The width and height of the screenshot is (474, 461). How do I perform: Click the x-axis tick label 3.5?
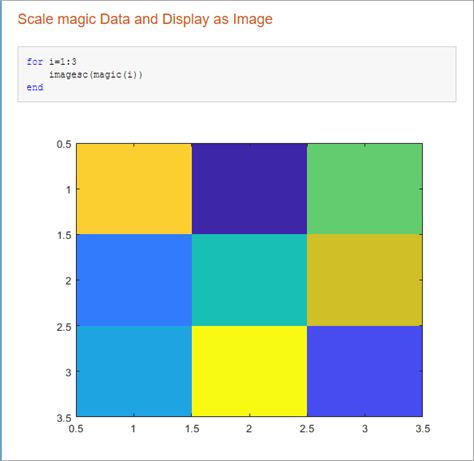point(423,429)
